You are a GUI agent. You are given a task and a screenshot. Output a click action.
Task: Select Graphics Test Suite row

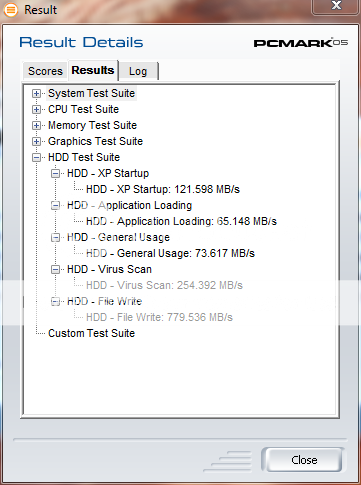click(95, 141)
